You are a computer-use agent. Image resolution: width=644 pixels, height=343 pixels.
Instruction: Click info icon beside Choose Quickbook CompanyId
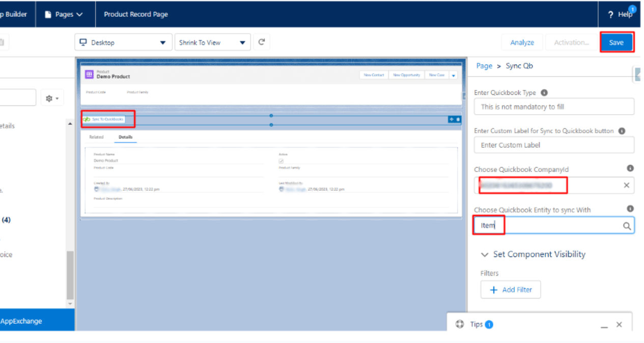tap(630, 168)
